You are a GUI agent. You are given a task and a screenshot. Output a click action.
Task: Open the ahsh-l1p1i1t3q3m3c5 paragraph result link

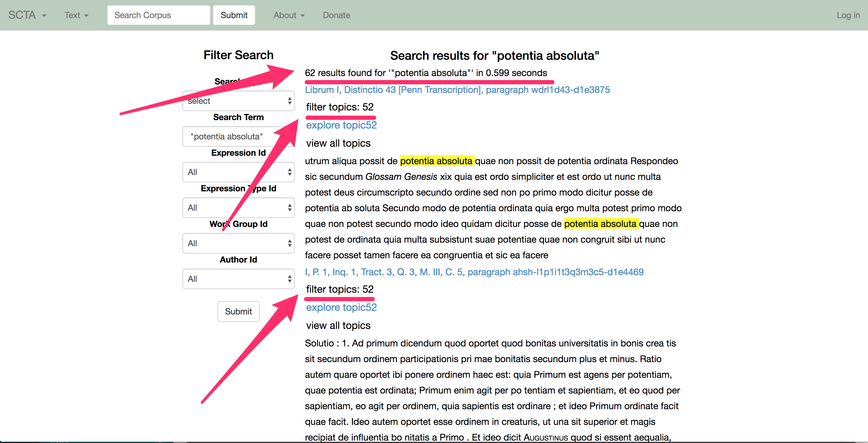474,272
